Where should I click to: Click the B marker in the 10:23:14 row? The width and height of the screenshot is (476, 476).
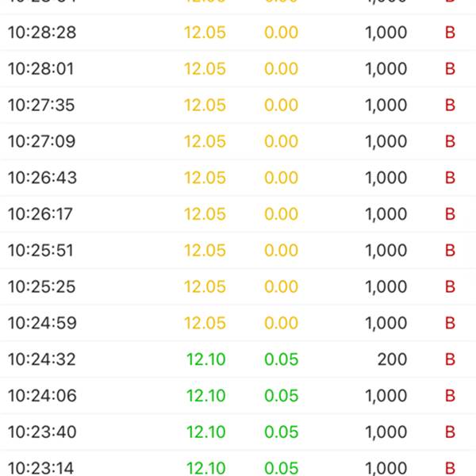[x=450, y=468]
